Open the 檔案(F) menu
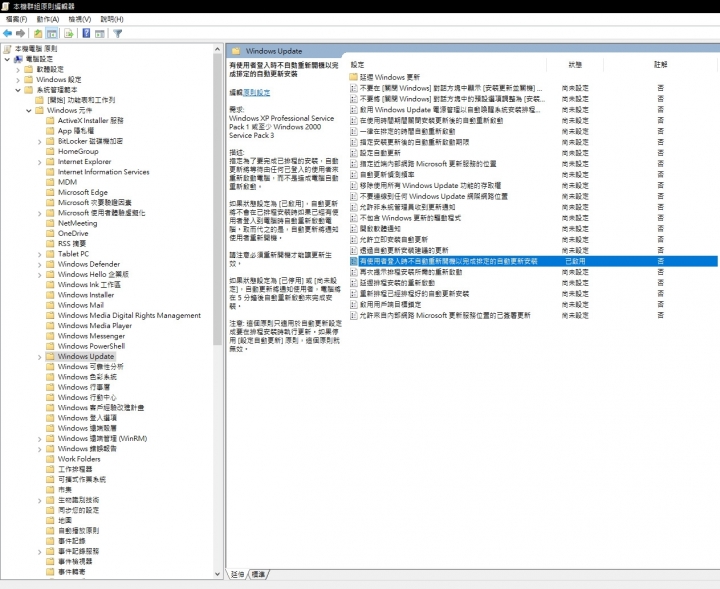720x589 pixels. pyautogui.click(x=17, y=19)
